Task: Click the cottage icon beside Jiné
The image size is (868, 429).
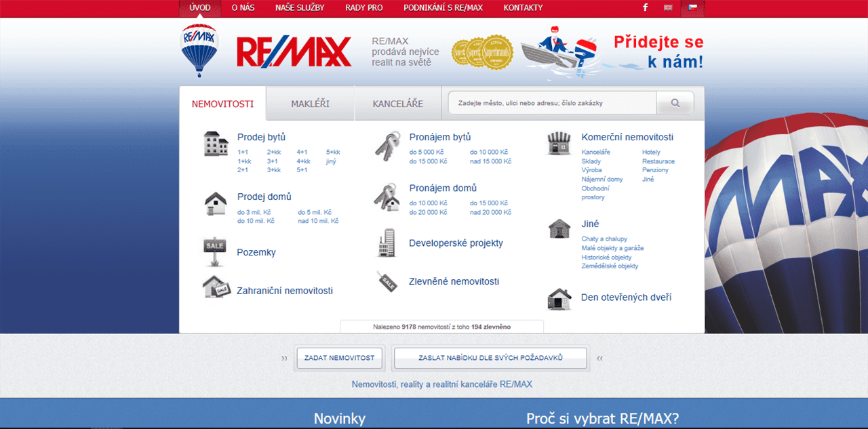Action: [x=559, y=228]
